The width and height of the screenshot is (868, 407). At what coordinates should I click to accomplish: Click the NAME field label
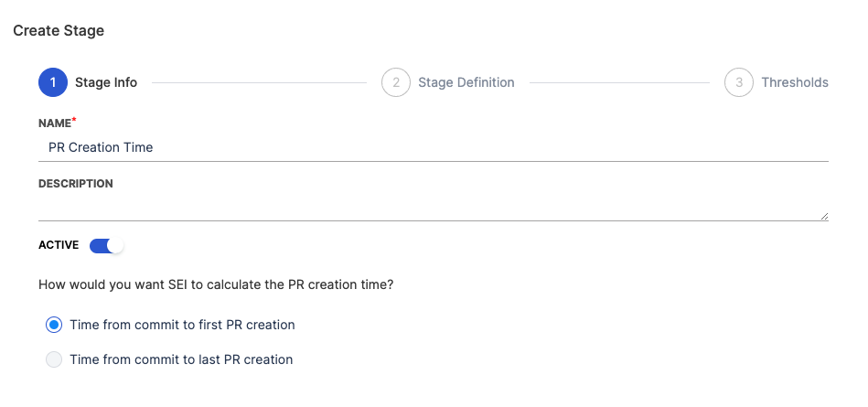coord(54,123)
